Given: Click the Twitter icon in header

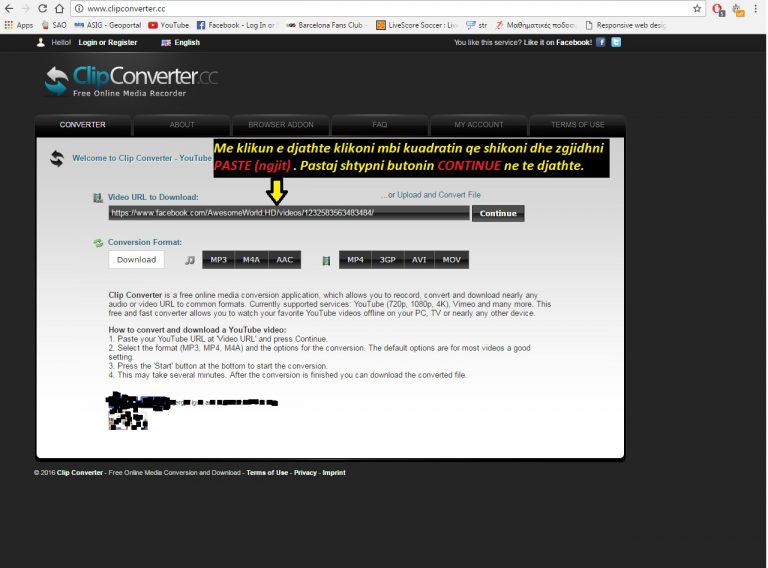Looking at the screenshot, I should (616, 43).
